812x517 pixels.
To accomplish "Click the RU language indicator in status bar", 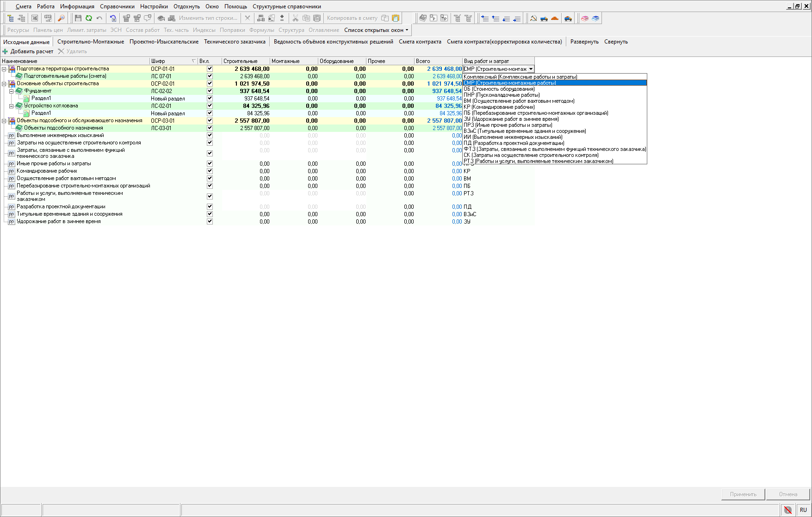I will coord(803,510).
